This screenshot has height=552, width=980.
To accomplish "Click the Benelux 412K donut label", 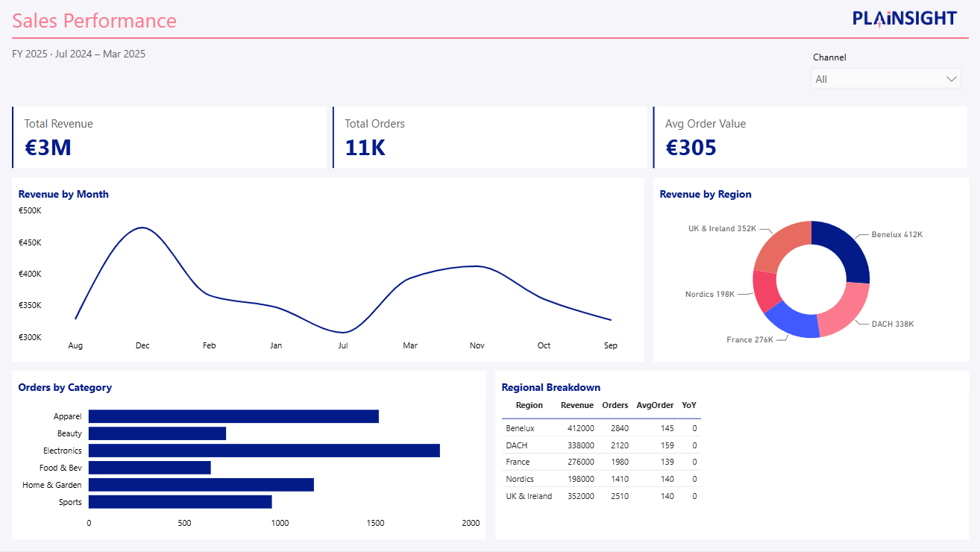I will (x=896, y=234).
